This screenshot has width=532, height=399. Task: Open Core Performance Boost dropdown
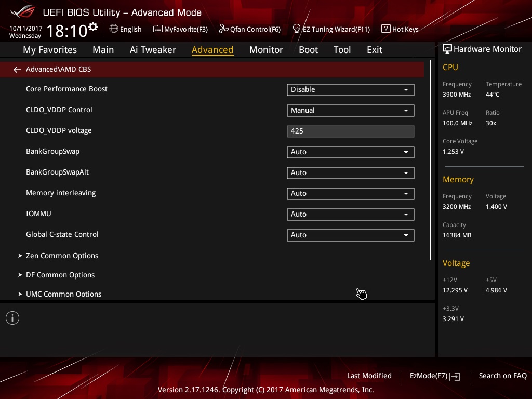pyautogui.click(x=351, y=89)
